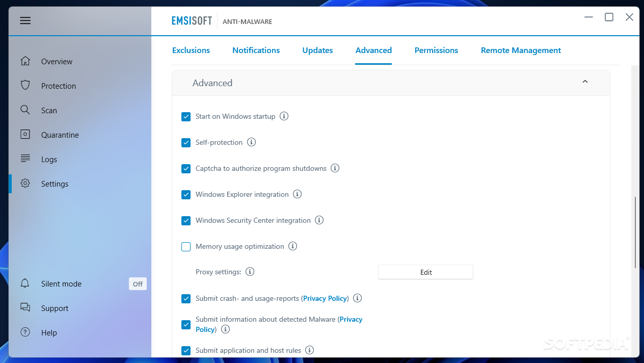644x363 pixels.
Task: Click the Edit proxy settings button
Action: pyautogui.click(x=425, y=272)
